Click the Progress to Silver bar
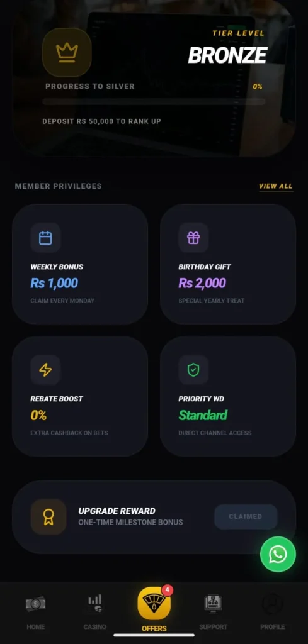 (x=154, y=101)
